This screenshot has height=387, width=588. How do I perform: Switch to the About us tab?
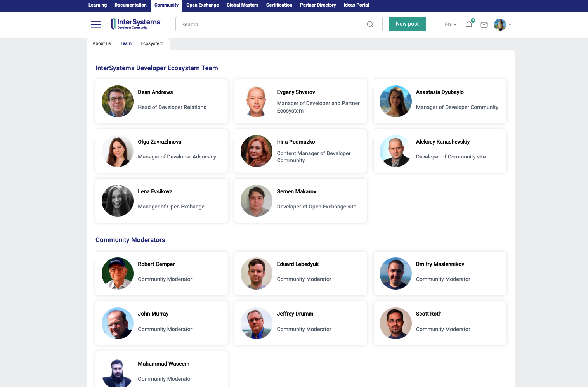pyautogui.click(x=102, y=43)
